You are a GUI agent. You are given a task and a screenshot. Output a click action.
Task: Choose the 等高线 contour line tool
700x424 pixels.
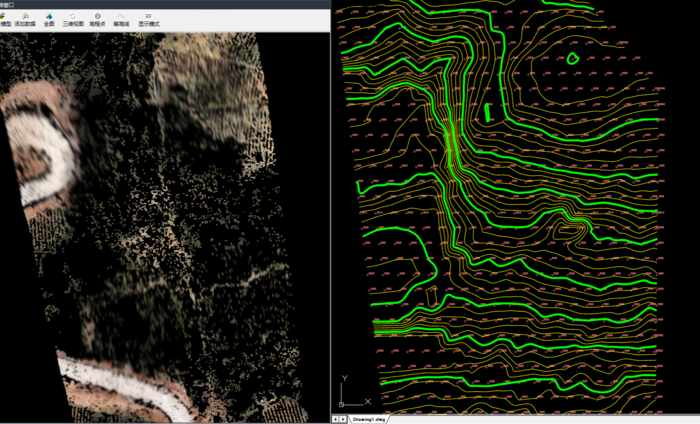pyautogui.click(x=121, y=19)
